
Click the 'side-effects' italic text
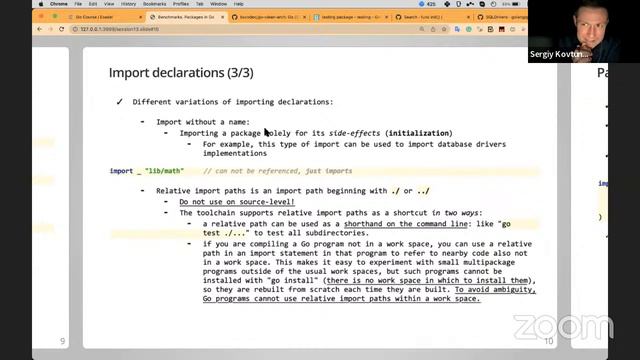354,133
